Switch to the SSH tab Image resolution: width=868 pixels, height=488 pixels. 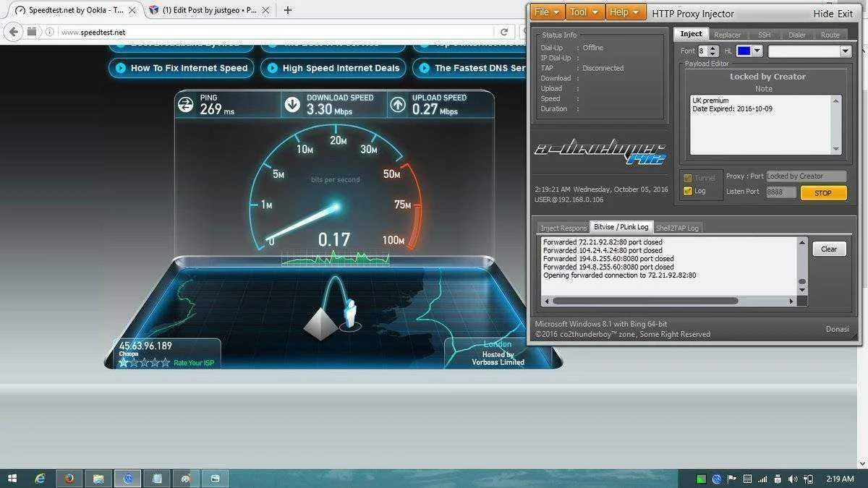point(764,35)
